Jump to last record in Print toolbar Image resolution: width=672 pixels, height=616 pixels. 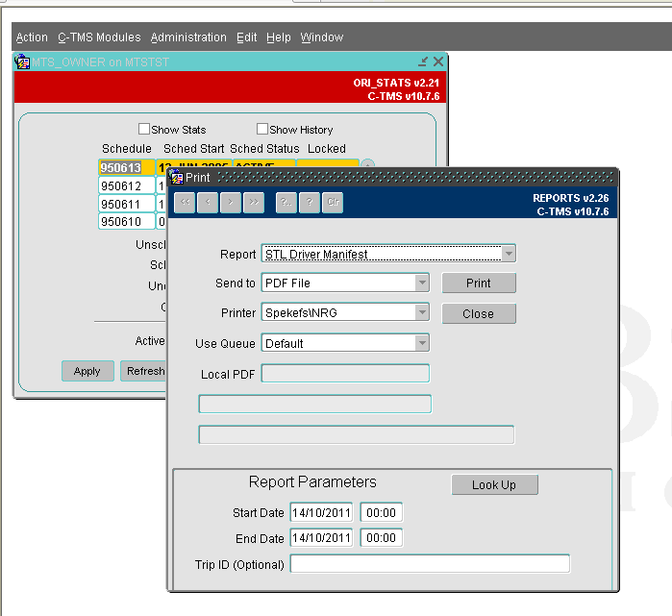(254, 202)
